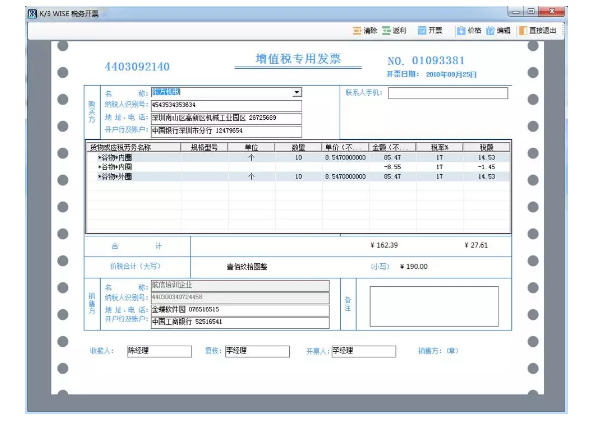Click the 85.47 amount in the first item row
Screen dimensions: 609x421
(x=392, y=158)
